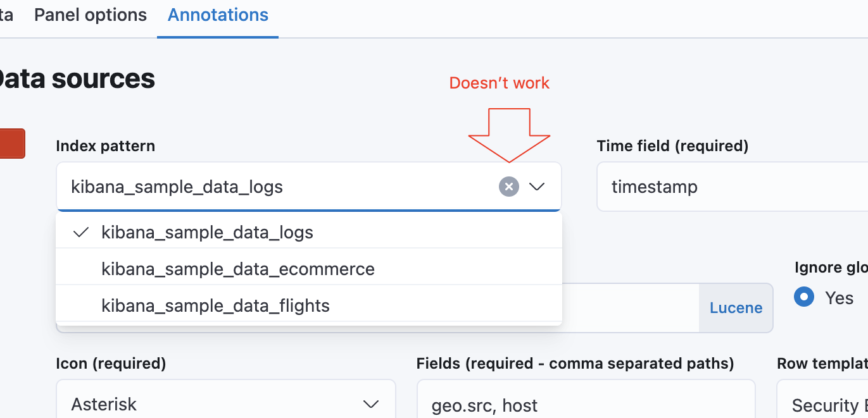Viewport: 868px width, 418px height.
Task: Focus the Time field input showing timestamp
Action: coord(728,187)
